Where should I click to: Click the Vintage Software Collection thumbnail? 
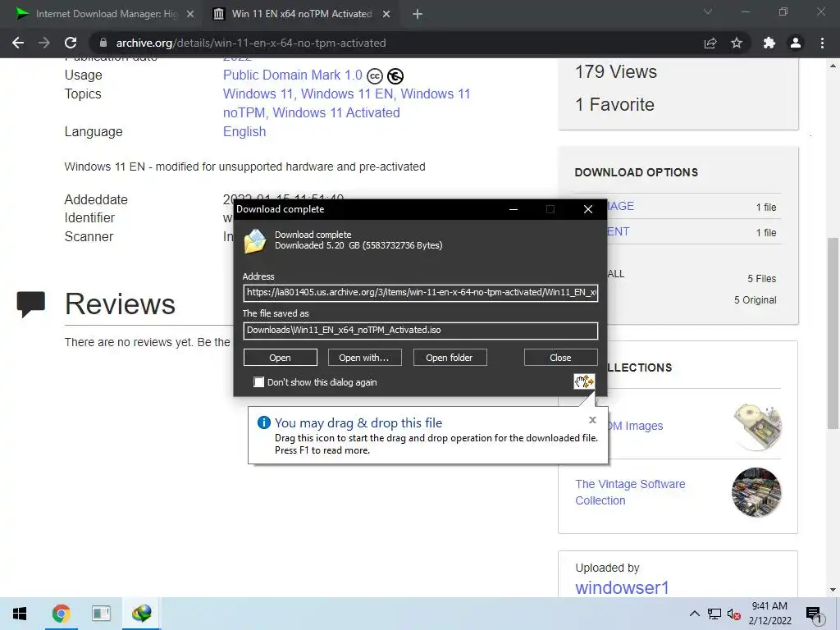756,492
